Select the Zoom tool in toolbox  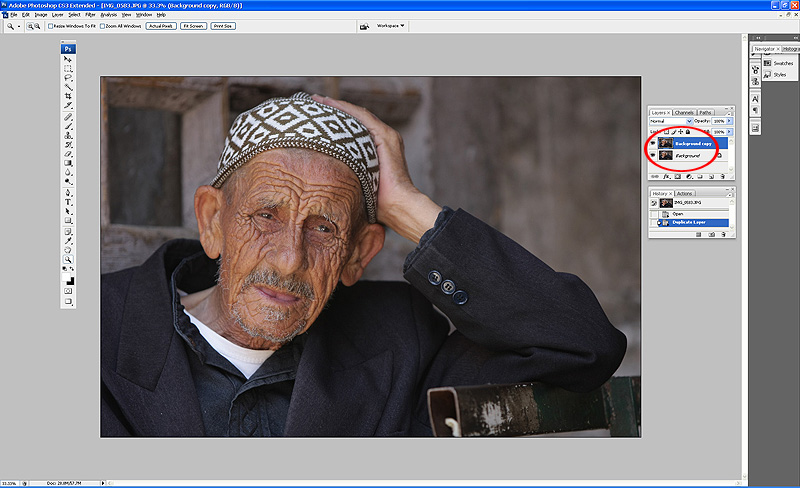[x=68, y=259]
